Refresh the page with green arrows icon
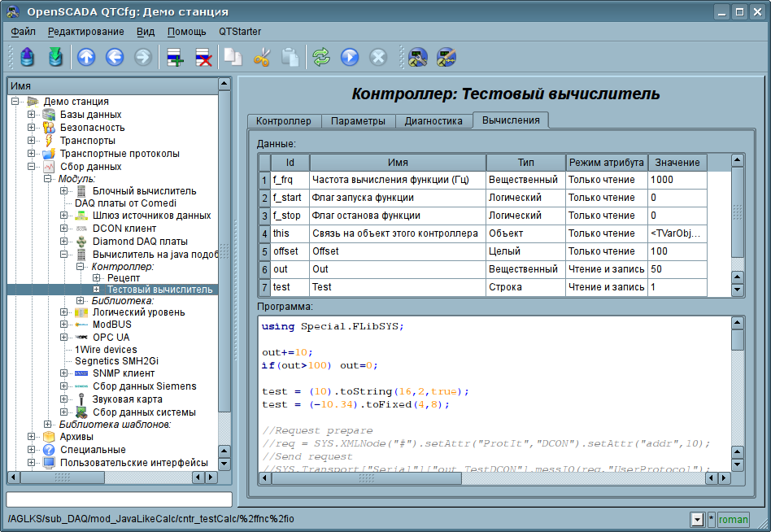771x532 pixels. point(321,57)
